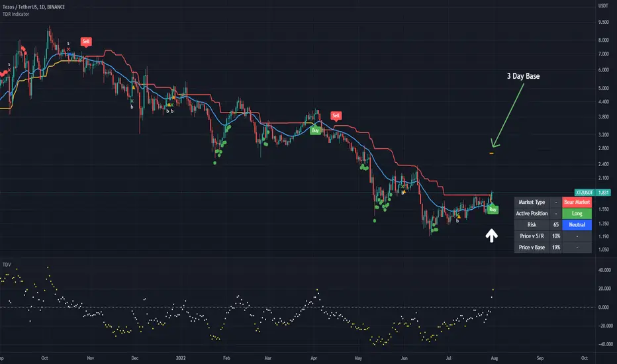Click the 5.000 price axis label
This screenshot has width=617, height=364.
[x=603, y=88]
